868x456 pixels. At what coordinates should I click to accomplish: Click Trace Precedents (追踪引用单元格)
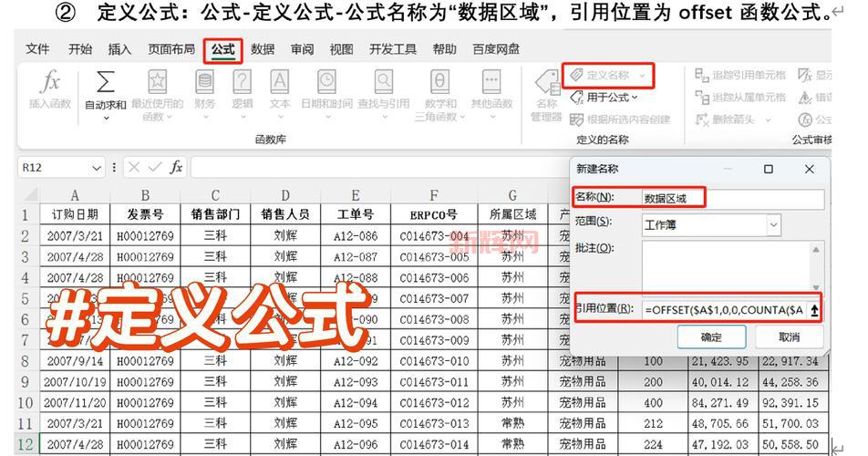click(740, 75)
